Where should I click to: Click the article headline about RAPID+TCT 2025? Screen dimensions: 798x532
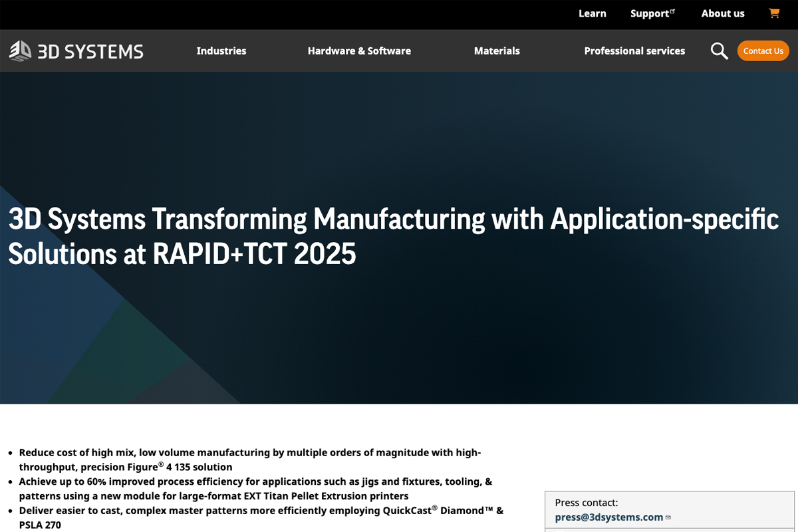point(393,236)
